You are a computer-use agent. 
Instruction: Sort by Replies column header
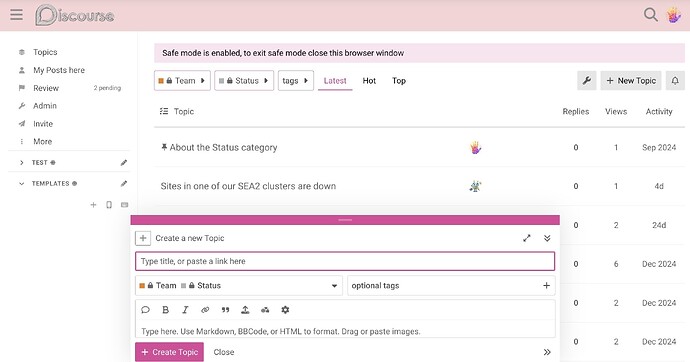pos(576,111)
